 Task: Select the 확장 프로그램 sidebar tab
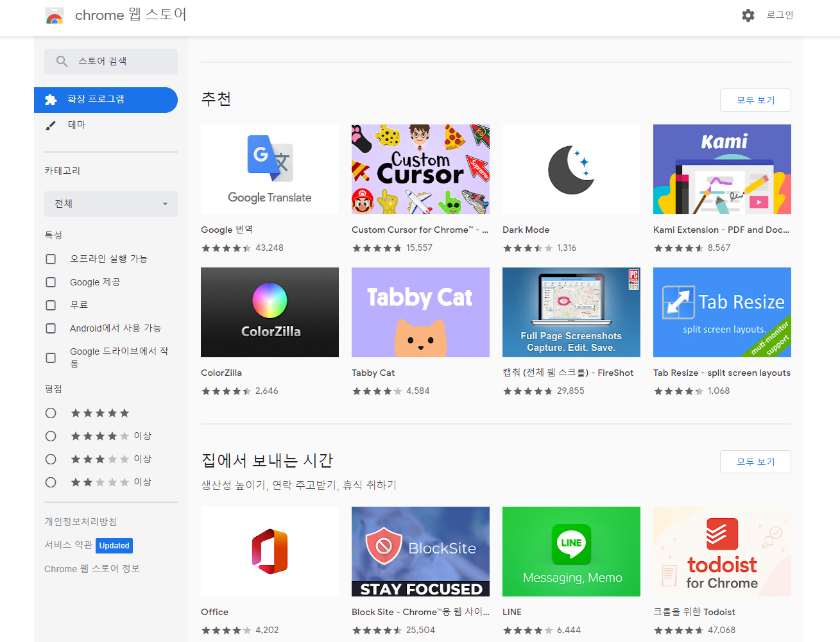click(x=106, y=100)
